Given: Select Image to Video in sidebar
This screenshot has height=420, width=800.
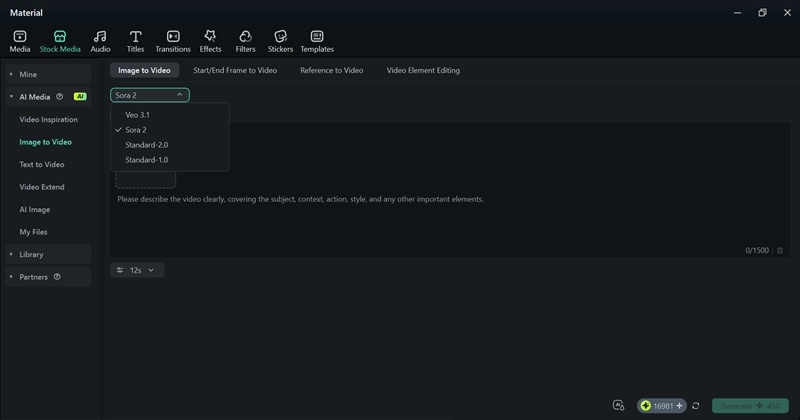Looking at the screenshot, I should point(45,142).
